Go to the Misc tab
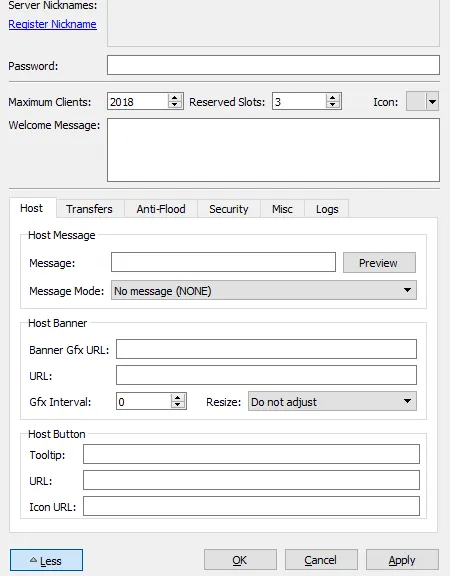Screen dimensions: 450x576 [282, 209]
